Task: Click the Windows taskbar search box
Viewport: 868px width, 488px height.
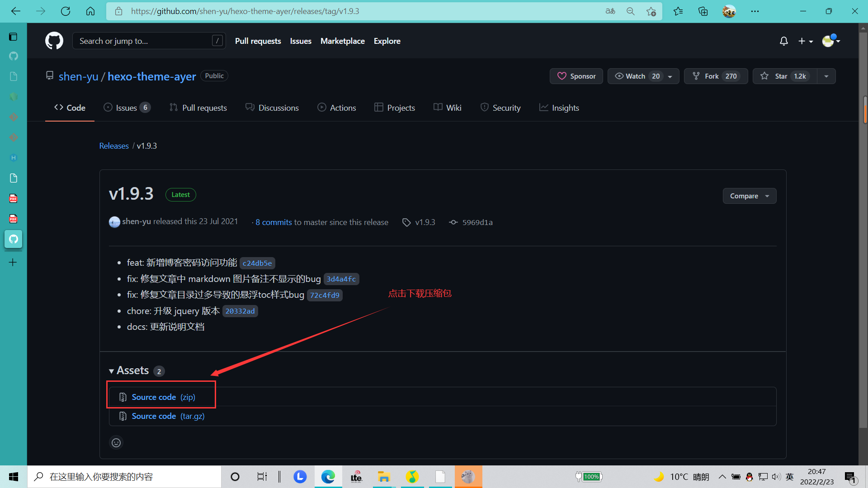Action: point(124,477)
